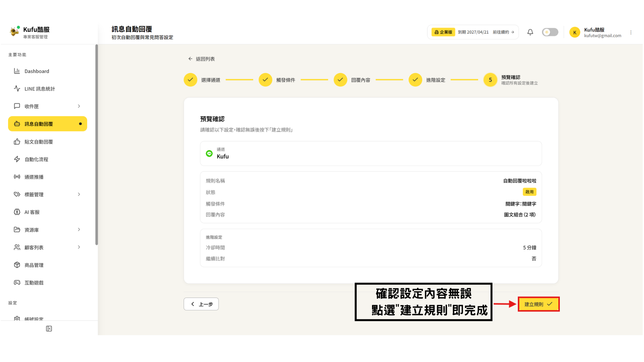Click the 通道 Kufu channel card
The height and width of the screenshot is (362, 644).
(x=371, y=154)
